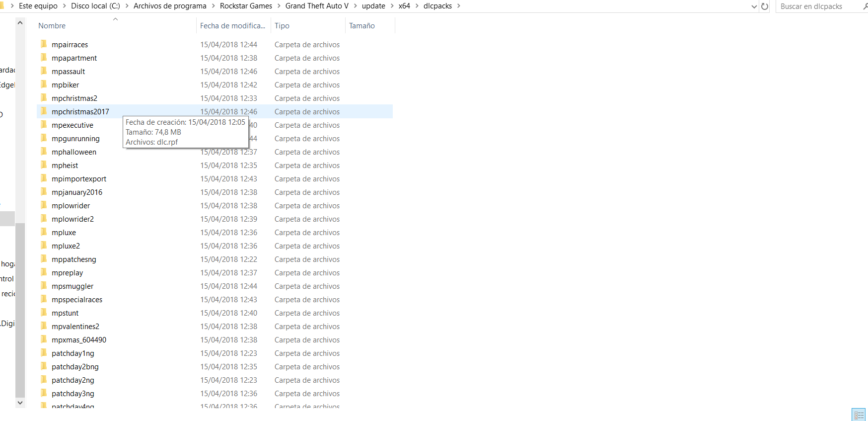868x421 pixels.
Task: Click the patchday1ng folder icon
Action: click(44, 353)
